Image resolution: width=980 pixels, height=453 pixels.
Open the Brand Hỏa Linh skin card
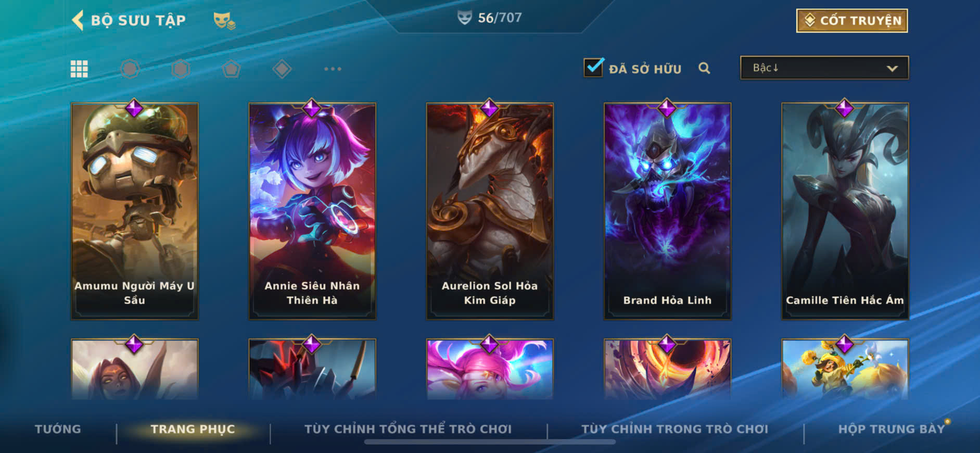coord(667,211)
